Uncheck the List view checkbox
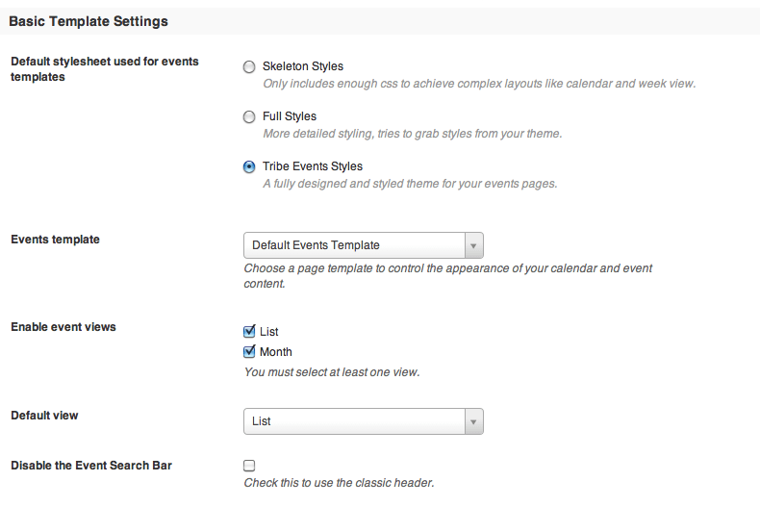This screenshot has height=532, width=760. 249,331
